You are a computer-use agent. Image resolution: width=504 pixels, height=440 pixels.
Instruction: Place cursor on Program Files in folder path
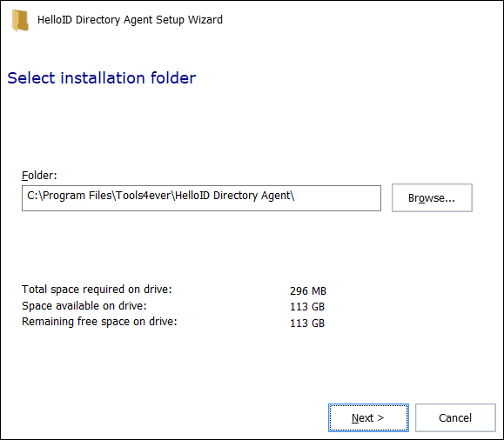(77, 196)
